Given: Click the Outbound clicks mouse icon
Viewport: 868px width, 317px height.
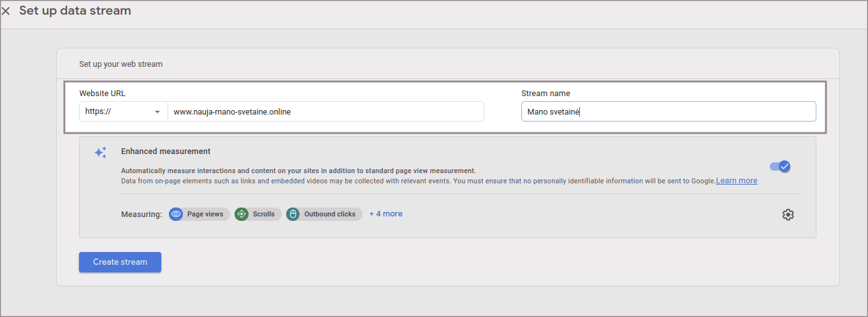Looking at the screenshot, I should (293, 214).
